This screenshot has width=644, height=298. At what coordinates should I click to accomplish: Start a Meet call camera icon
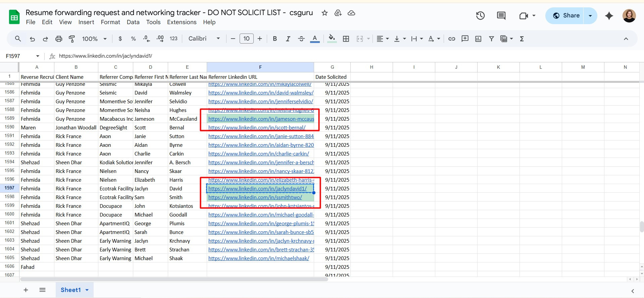[x=524, y=15]
